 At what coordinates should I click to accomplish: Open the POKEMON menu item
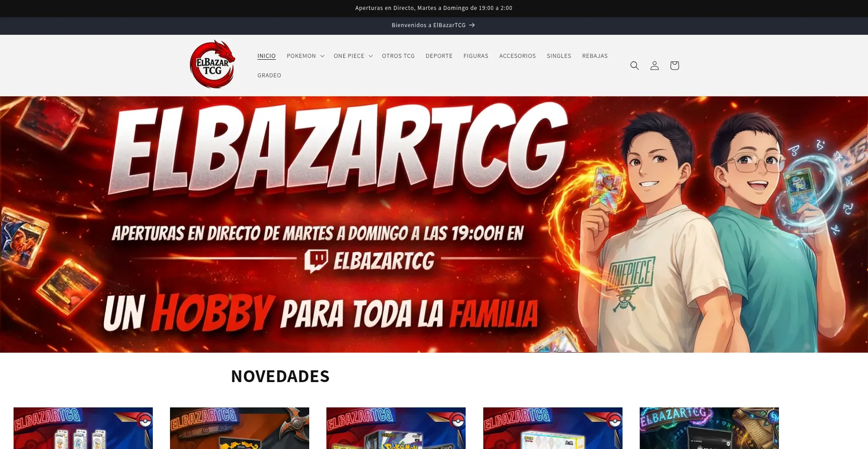301,56
